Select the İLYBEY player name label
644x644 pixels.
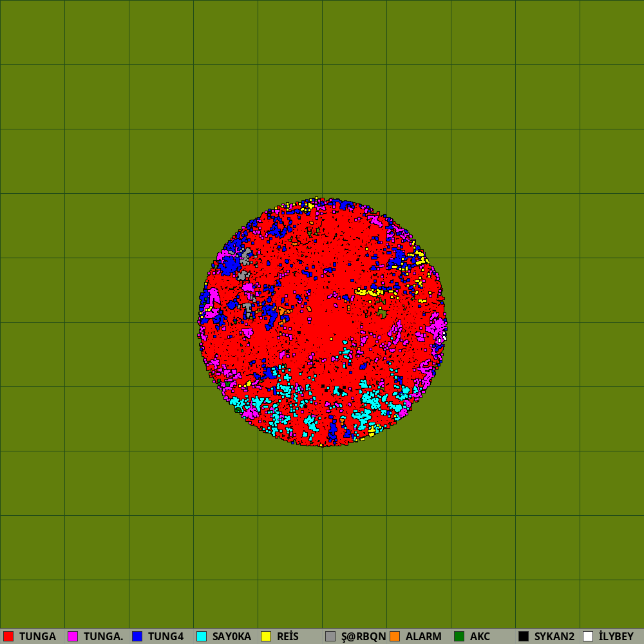coord(616,636)
